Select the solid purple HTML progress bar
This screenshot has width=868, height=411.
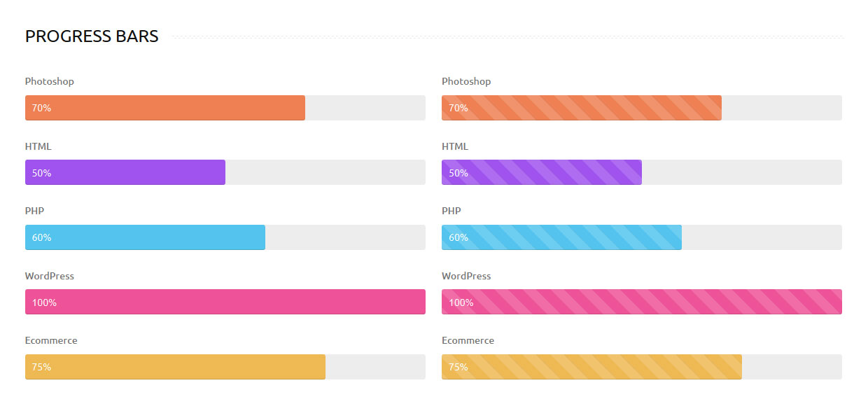tap(125, 172)
